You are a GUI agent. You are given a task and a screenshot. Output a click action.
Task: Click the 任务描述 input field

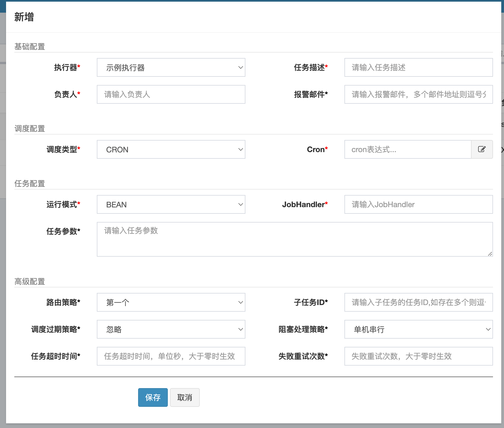(418, 67)
